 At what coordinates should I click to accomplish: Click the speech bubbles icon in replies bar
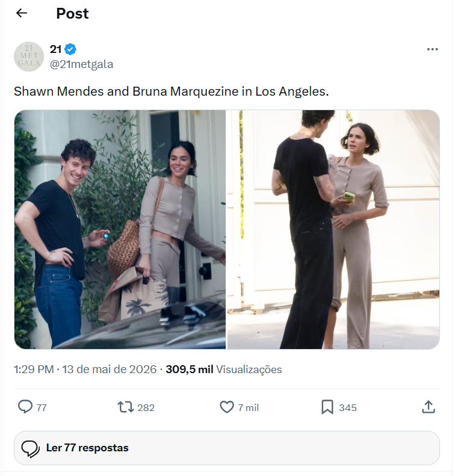(x=30, y=448)
